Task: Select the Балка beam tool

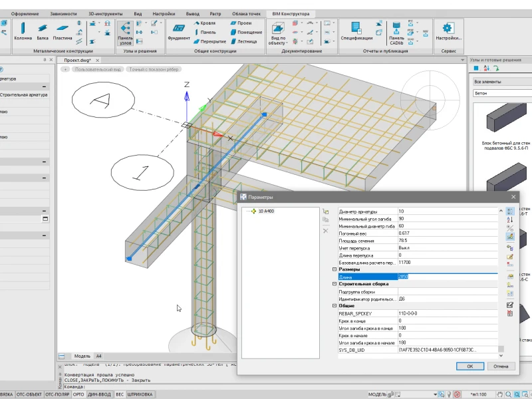Action: (x=43, y=31)
